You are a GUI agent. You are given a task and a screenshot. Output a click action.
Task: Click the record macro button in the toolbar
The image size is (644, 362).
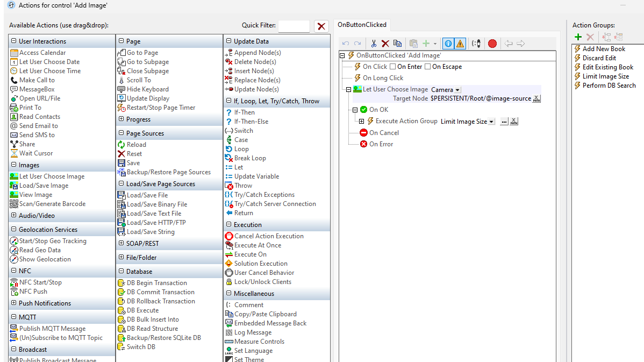point(492,43)
